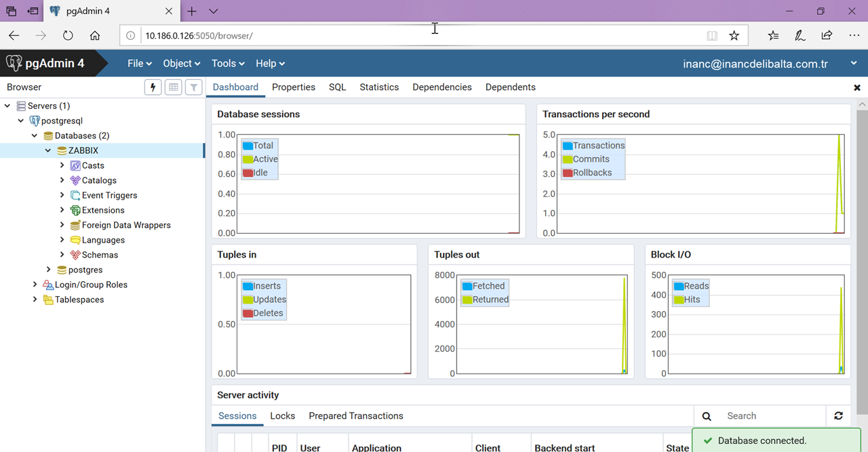Collapse the ZABBIX database node
Viewport: 868px width, 452px height.
pos(49,150)
